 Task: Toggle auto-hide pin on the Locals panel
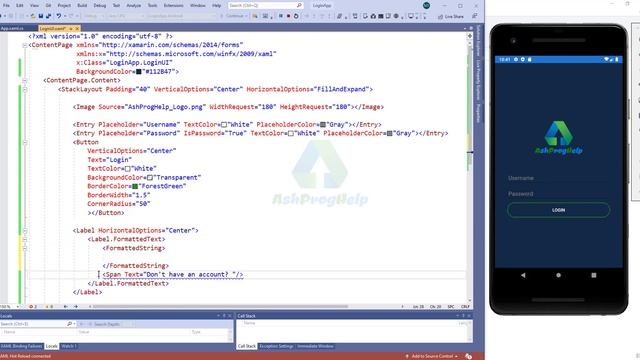(224, 316)
